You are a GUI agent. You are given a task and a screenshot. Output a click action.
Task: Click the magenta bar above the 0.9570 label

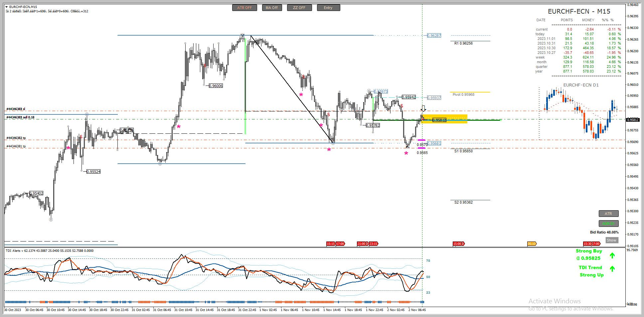(x=421, y=140)
